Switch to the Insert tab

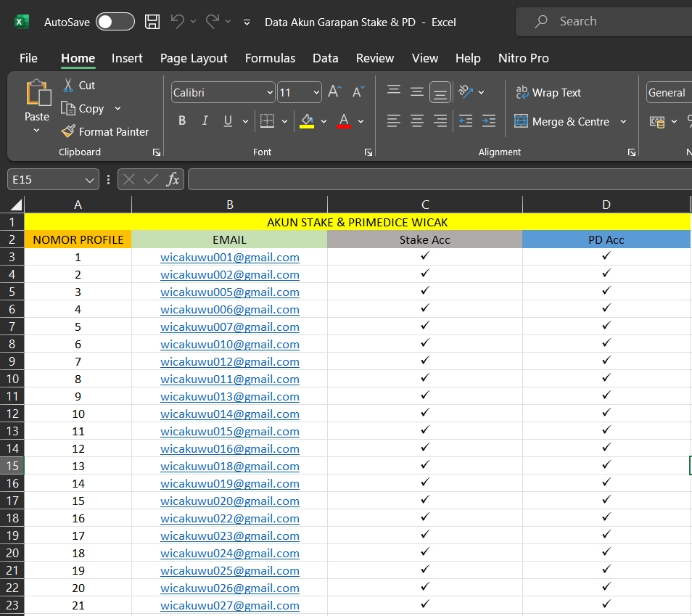(127, 58)
